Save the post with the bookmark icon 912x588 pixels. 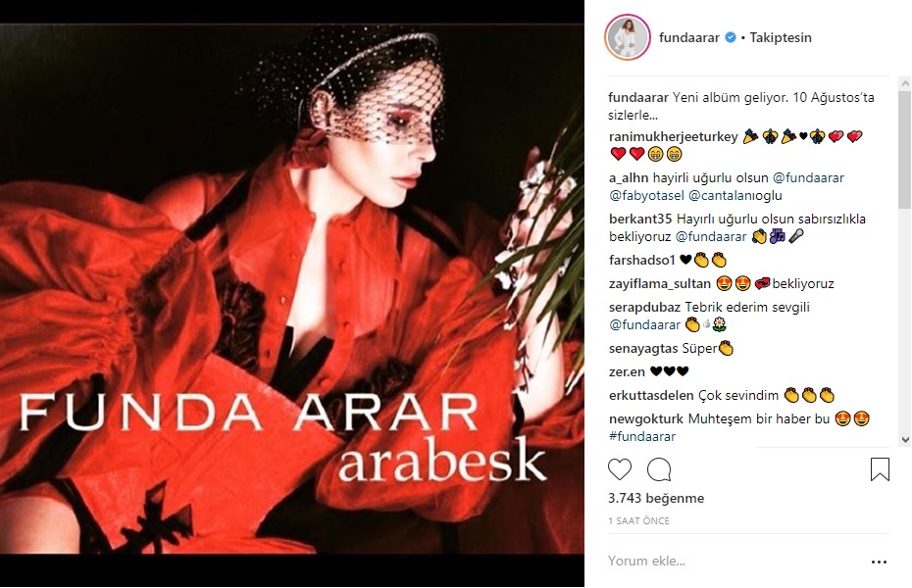point(880,469)
